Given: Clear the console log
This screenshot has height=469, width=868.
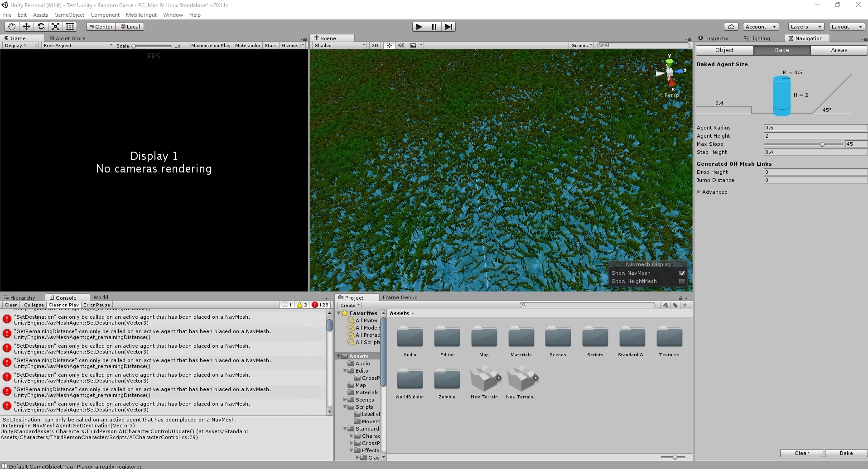Looking at the screenshot, I should coord(11,305).
